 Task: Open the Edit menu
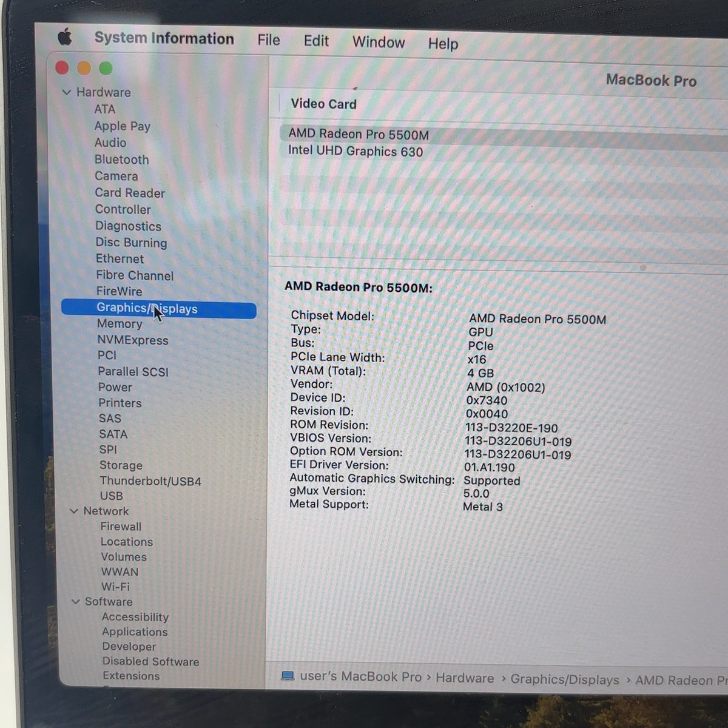tap(316, 41)
